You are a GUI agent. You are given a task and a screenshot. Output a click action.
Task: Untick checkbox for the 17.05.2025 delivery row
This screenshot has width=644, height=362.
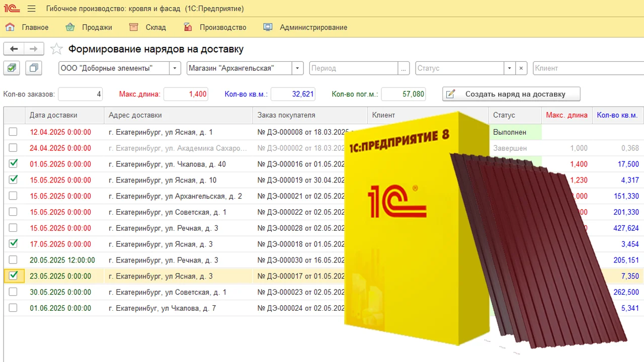click(13, 244)
